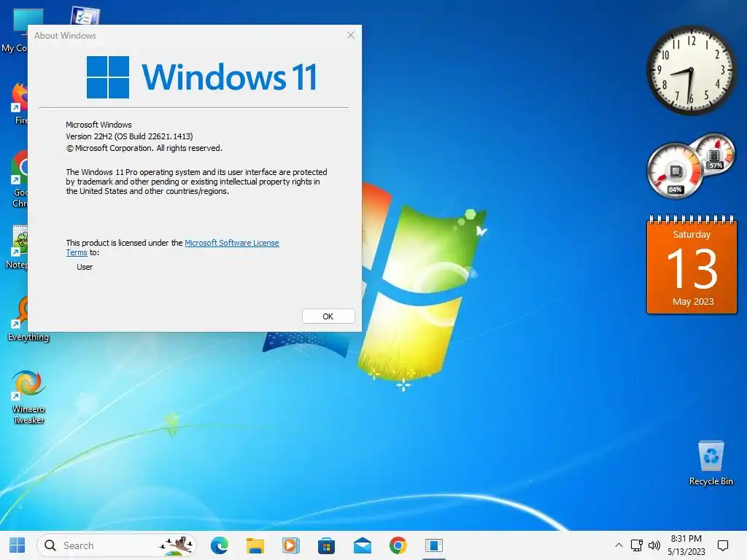This screenshot has width=747, height=560.
Task: Click the analog clock gadget
Action: click(691, 70)
